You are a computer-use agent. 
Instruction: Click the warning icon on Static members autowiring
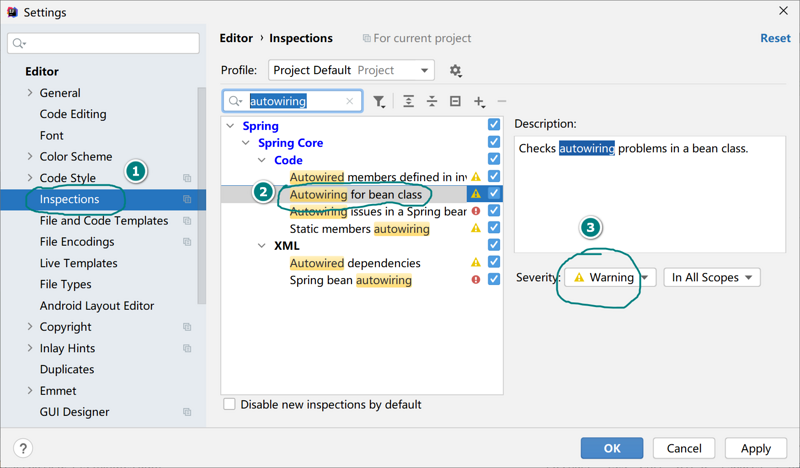[x=476, y=228]
